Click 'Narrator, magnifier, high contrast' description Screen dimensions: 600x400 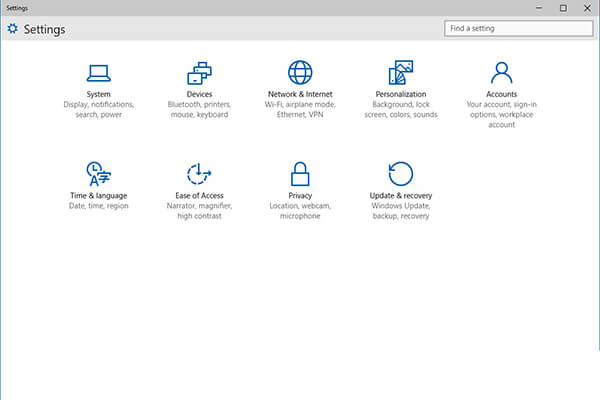pos(199,211)
